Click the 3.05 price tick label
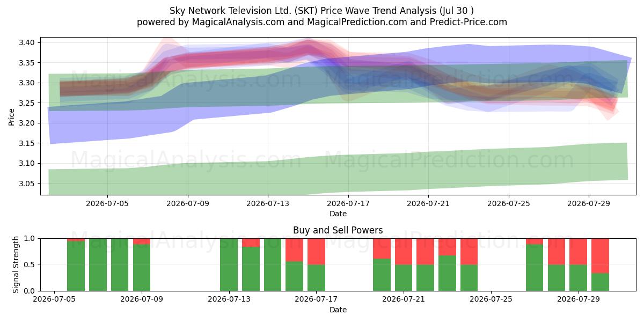Image resolution: width=644 pixels, height=322 pixels. pyautogui.click(x=28, y=184)
